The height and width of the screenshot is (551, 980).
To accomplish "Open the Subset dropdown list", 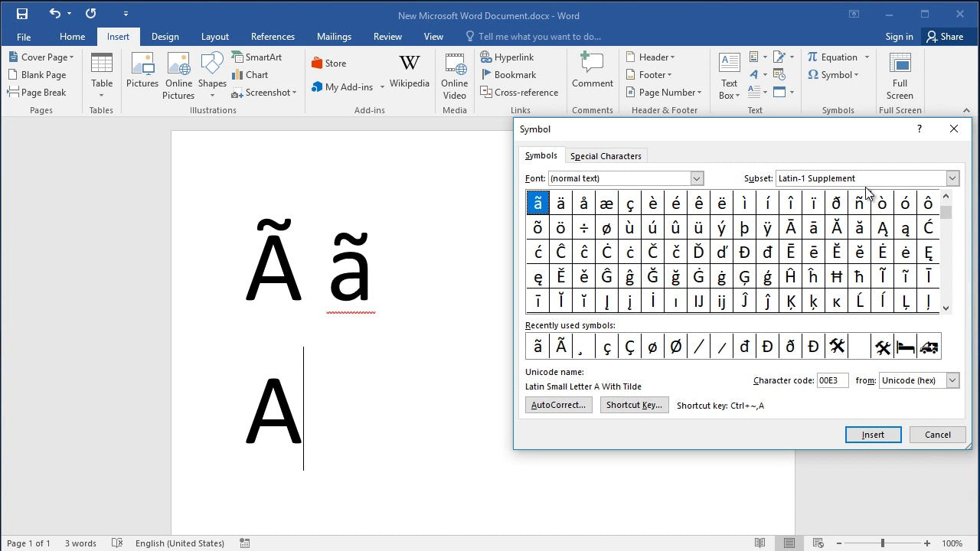I will (952, 178).
